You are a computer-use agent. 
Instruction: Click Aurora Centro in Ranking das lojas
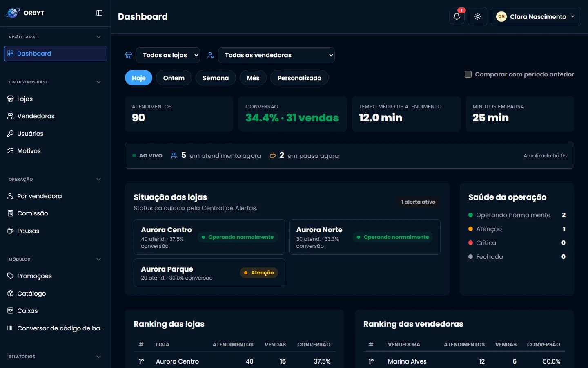pyautogui.click(x=177, y=361)
